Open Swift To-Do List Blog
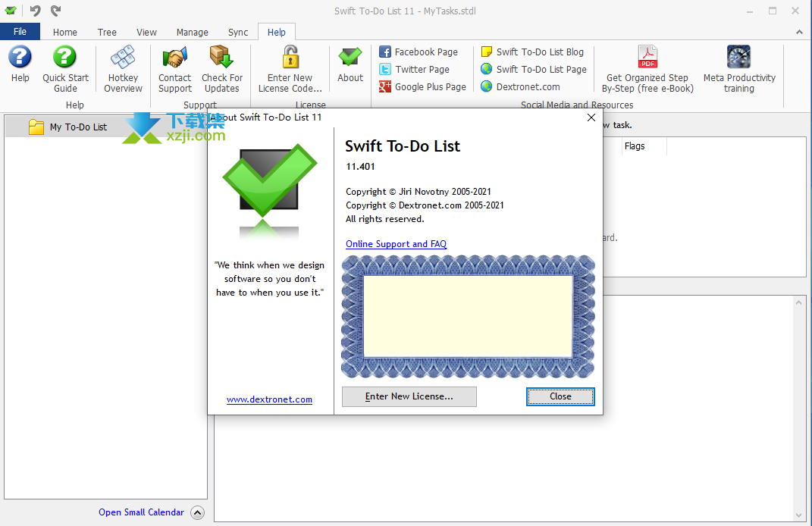The width and height of the screenshot is (812, 526). pos(532,52)
